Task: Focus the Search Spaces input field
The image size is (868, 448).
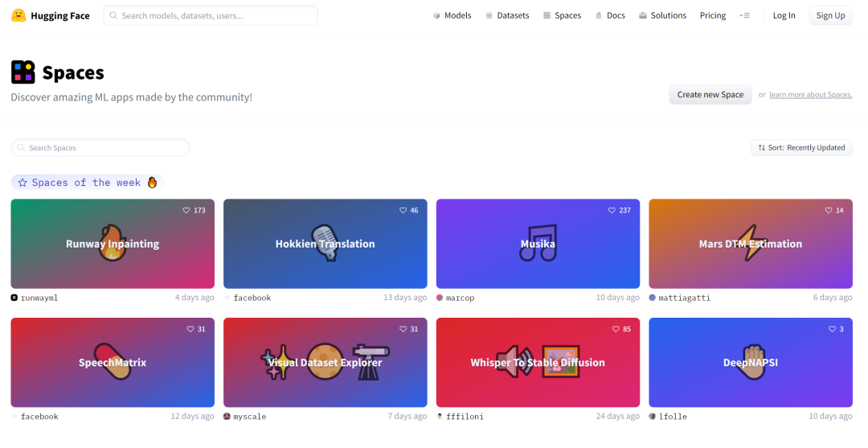Action: coord(100,148)
